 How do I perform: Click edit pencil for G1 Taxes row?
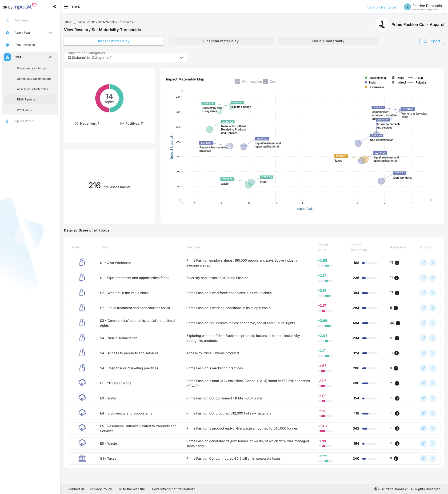(423, 458)
